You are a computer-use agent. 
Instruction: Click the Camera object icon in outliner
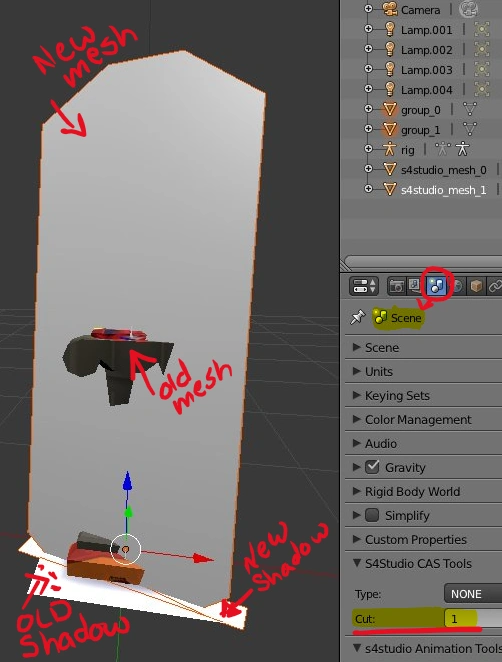click(x=390, y=9)
